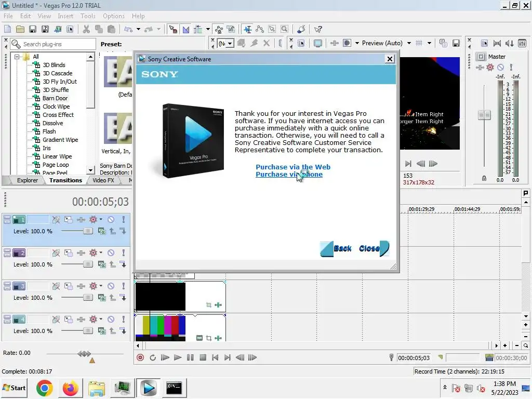This screenshot has width=532, height=399.
Task: Click the Close button in Sony dialog
Action: (374, 248)
